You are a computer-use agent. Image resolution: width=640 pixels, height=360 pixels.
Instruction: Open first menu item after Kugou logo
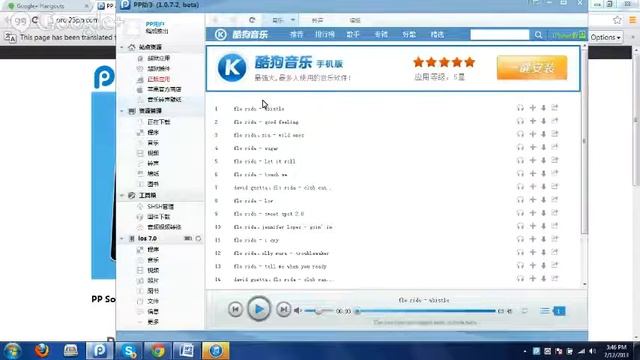(296, 35)
